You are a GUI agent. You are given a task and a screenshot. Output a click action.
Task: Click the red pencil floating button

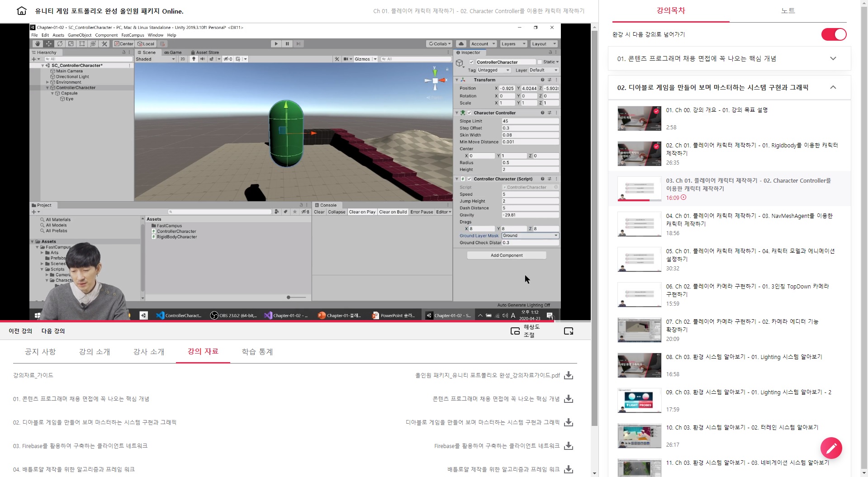pos(831,448)
